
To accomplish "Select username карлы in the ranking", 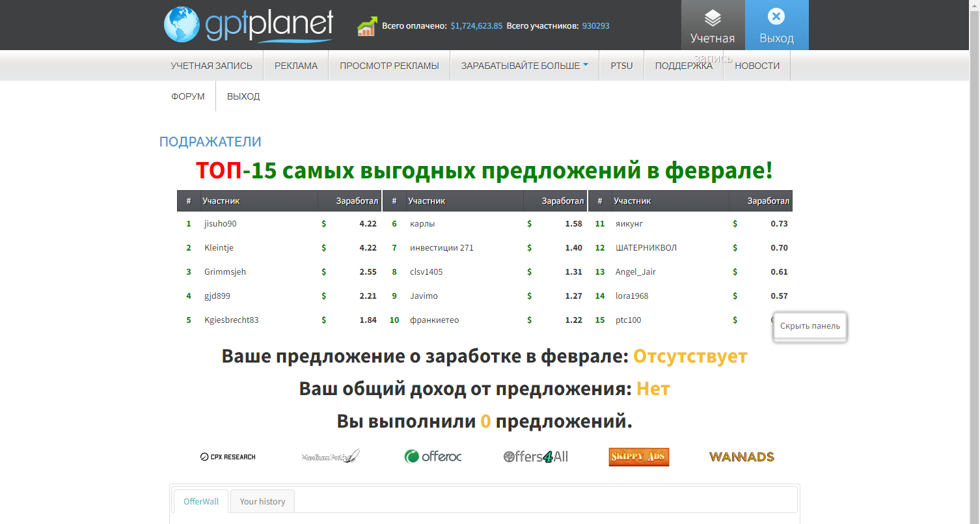I will 422,224.
